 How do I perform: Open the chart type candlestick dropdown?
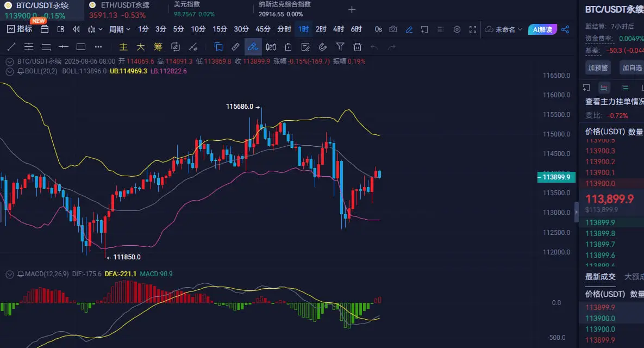(95, 29)
